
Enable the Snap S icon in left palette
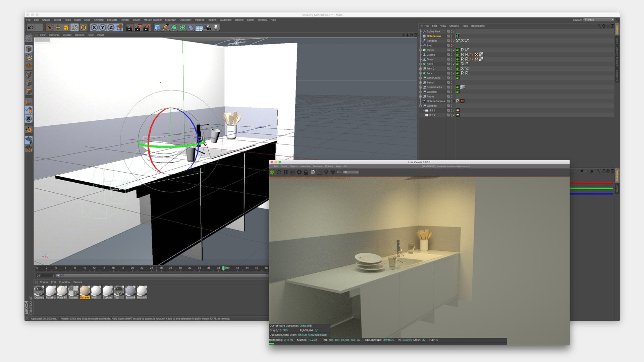coord(29,119)
